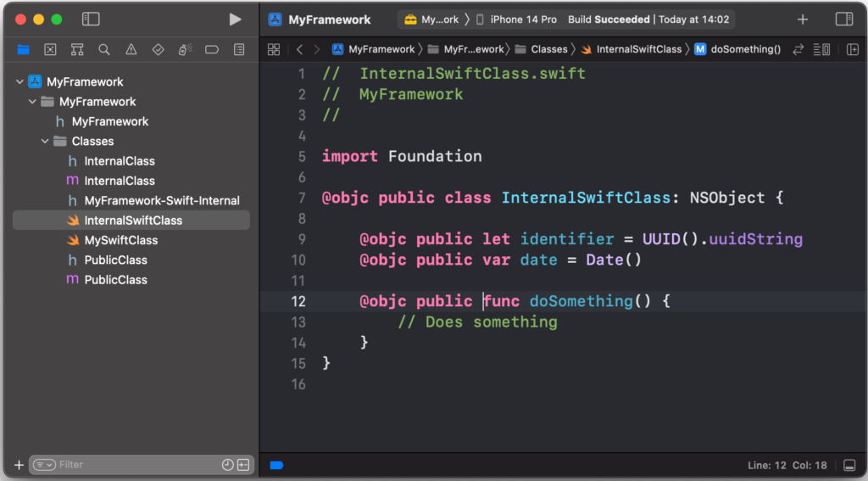Open the Breakpoint navigator icon
Image resolution: width=868 pixels, height=481 pixels.
click(x=211, y=49)
